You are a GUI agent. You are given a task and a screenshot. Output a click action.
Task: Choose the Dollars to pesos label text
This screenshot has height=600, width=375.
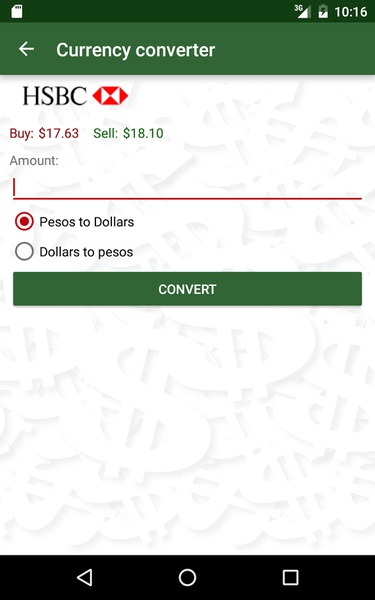click(86, 252)
